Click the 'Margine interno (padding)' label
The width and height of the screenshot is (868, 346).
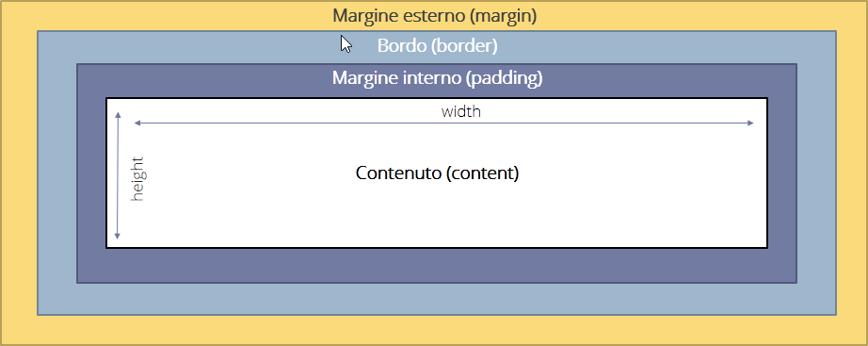pyautogui.click(x=438, y=78)
